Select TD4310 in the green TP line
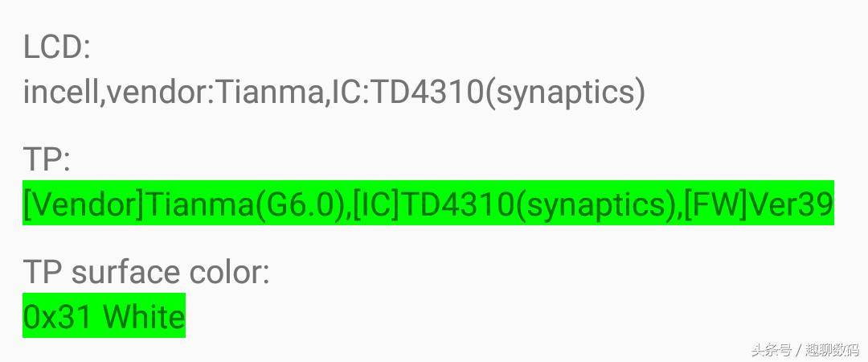868x362 pixels. (x=457, y=205)
